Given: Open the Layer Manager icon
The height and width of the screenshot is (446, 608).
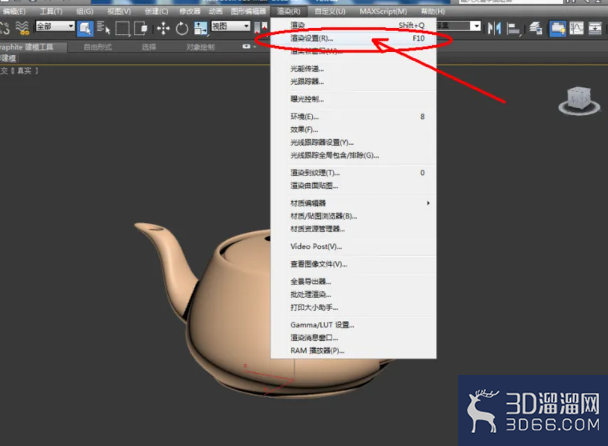Looking at the screenshot, I should [x=536, y=28].
